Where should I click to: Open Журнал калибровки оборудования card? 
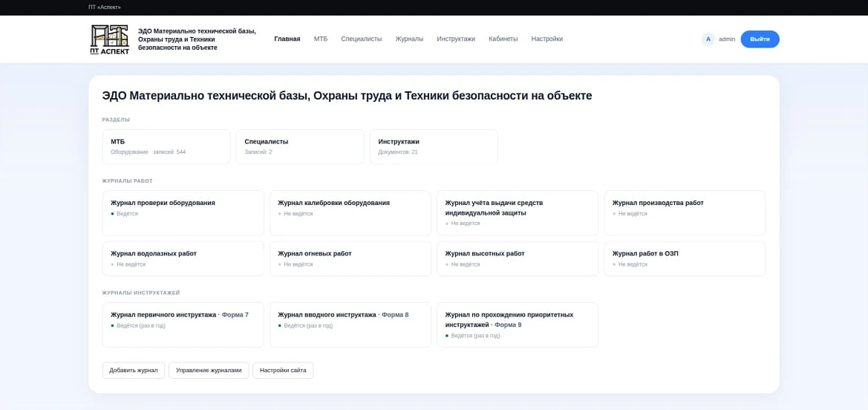pyautogui.click(x=350, y=213)
